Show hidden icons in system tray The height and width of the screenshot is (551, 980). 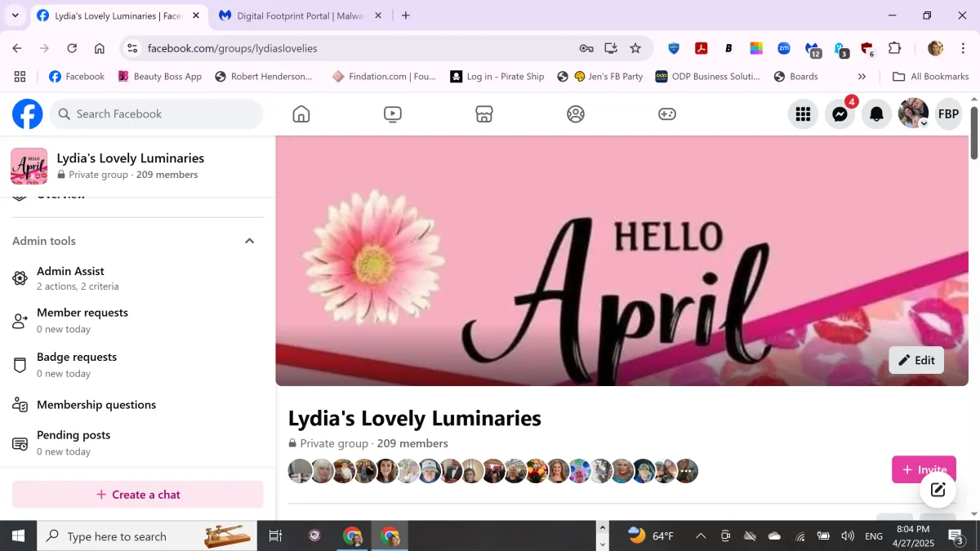click(701, 536)
